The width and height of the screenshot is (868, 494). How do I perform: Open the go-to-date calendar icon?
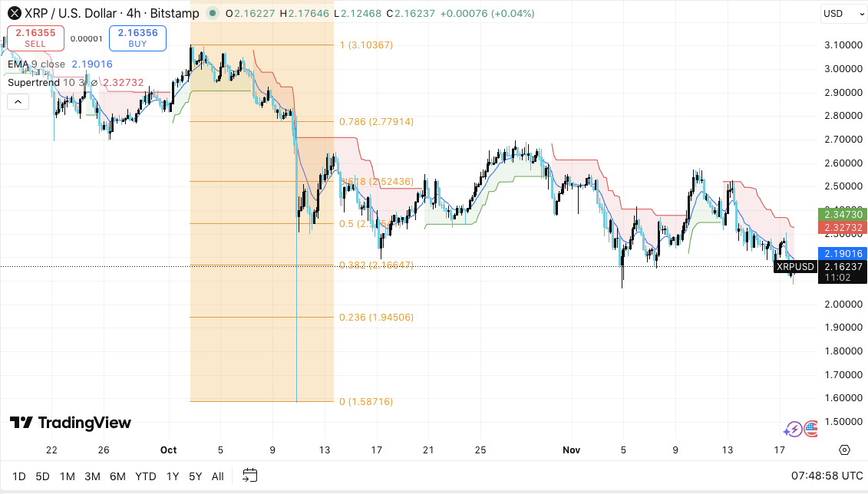click(x=249, y=476)
